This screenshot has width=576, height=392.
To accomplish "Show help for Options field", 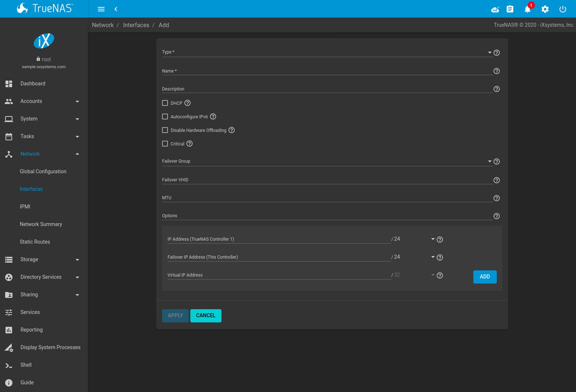I will [x=497, y=216].
